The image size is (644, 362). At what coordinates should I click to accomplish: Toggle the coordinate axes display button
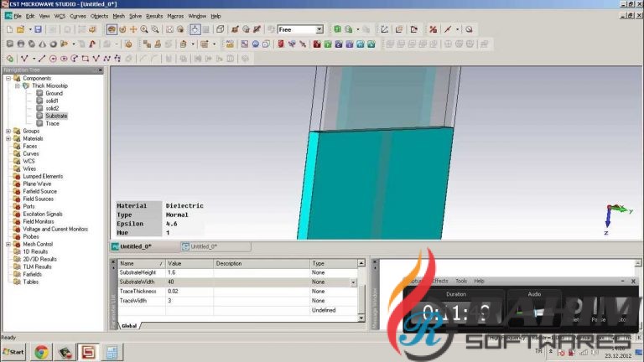click(195, 29)
